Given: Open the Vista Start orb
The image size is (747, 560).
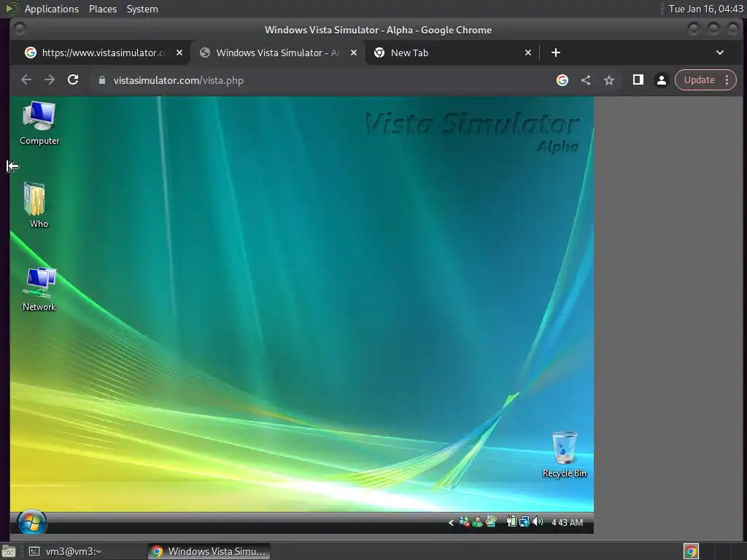Looking at the screenshot, I should tap(31, 522).
